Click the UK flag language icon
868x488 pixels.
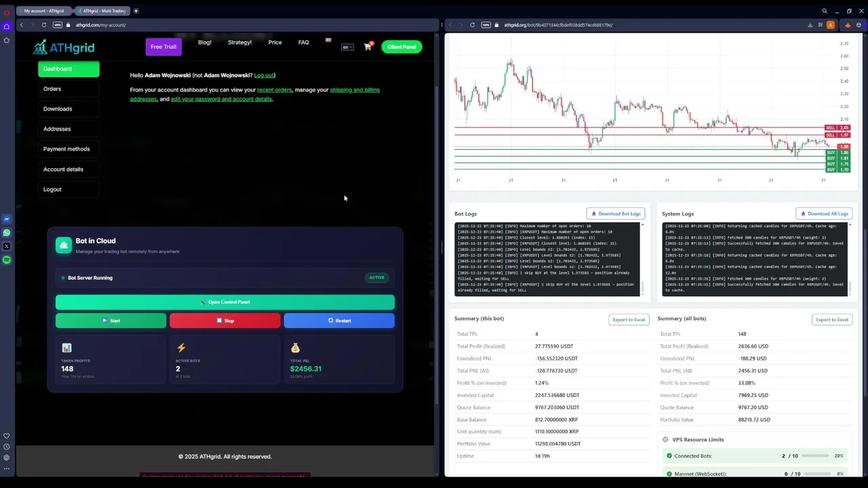(328, 40)
